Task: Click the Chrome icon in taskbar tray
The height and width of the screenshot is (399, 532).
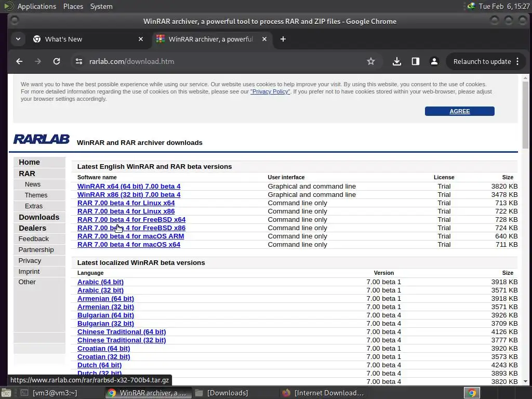Action: 472,393
